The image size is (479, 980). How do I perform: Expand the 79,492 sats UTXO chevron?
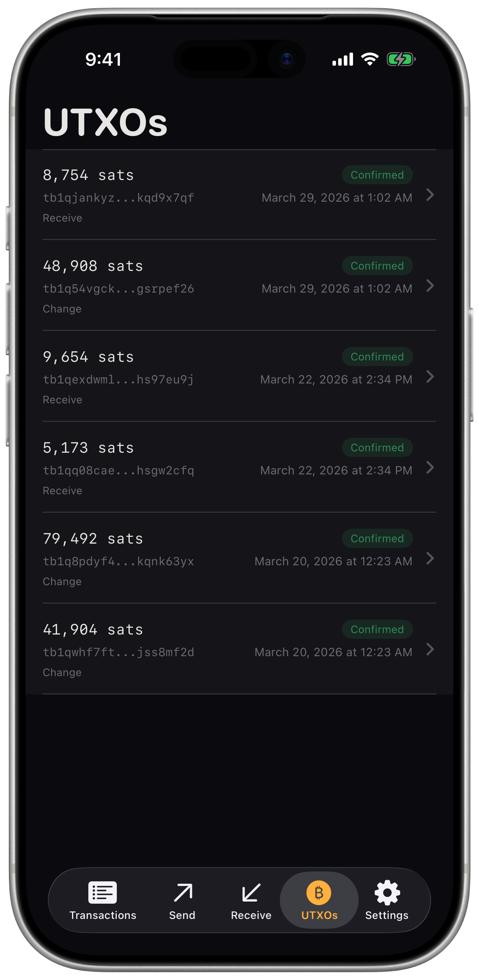pos(430,559)
